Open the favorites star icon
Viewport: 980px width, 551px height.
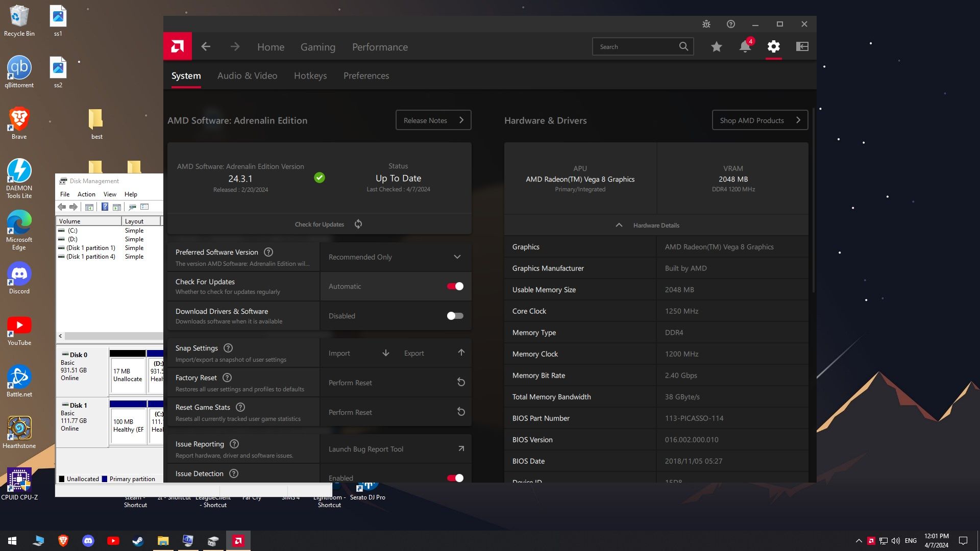click(x=717, y=46)
